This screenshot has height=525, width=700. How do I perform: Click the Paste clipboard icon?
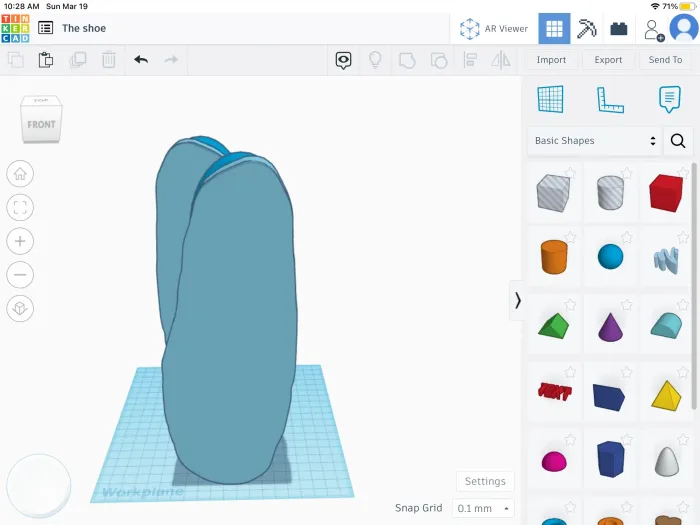46,59
